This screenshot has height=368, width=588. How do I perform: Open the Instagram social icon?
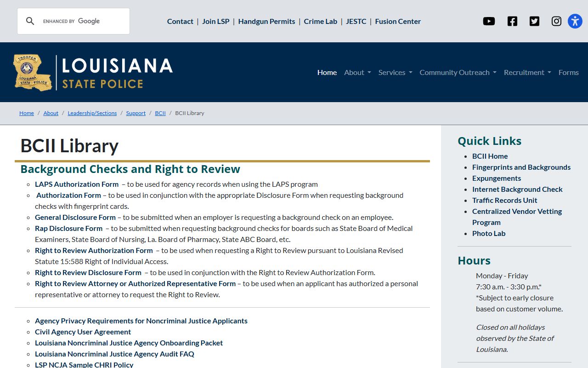[x=556, y=21]
